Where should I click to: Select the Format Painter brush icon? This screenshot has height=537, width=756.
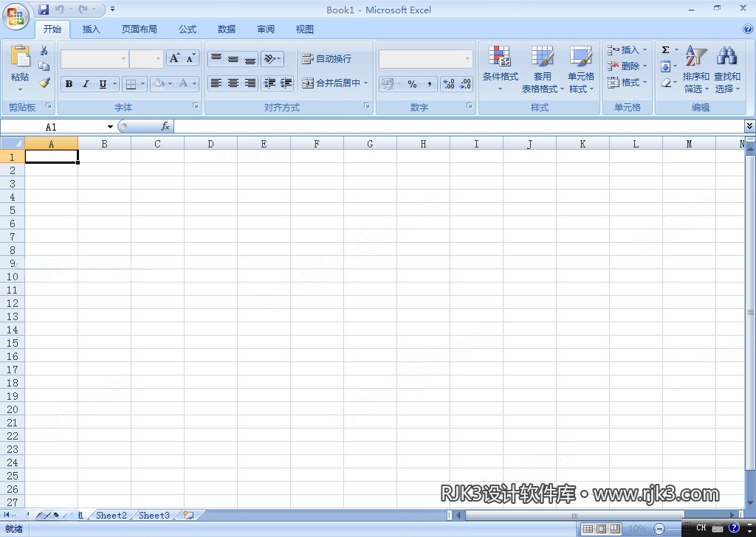point(44,83)
